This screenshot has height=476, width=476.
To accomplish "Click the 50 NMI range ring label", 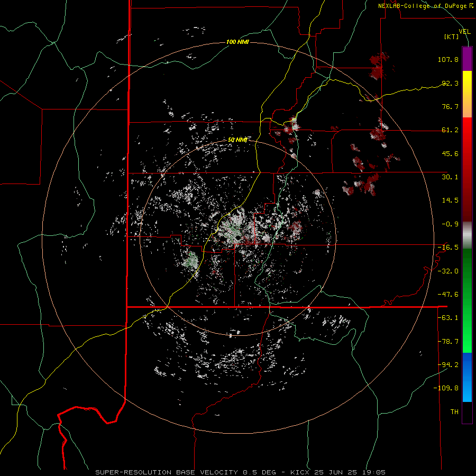I will [237, 140].
